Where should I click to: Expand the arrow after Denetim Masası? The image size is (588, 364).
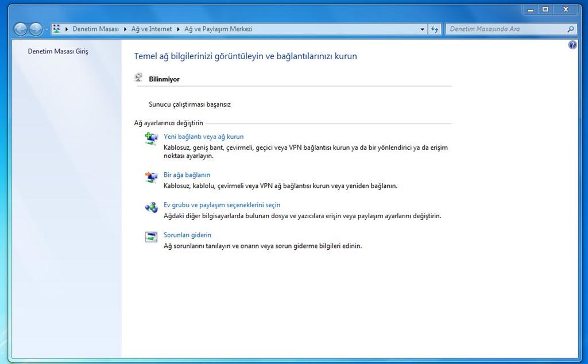tap(125, 29)
